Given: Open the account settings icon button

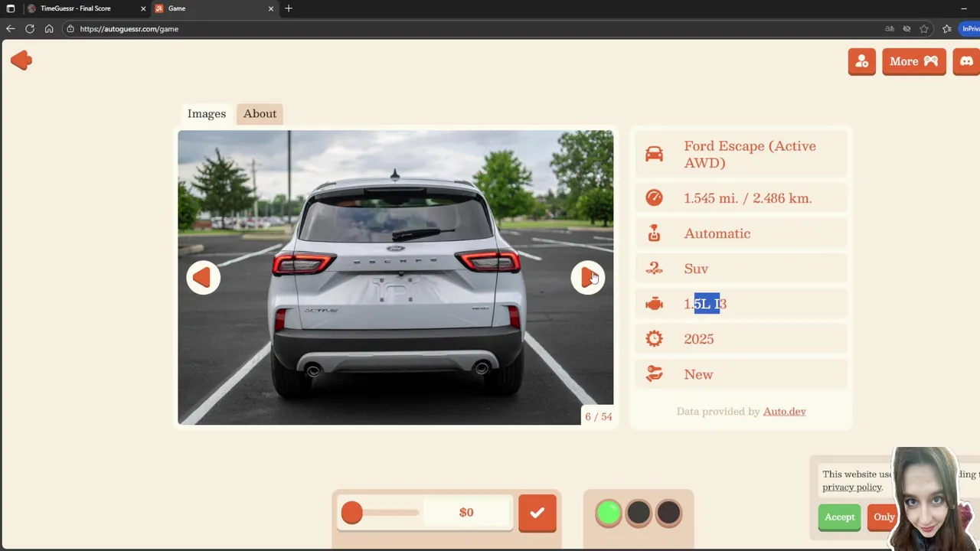Looking at the screenshot, I should [861, 61].
